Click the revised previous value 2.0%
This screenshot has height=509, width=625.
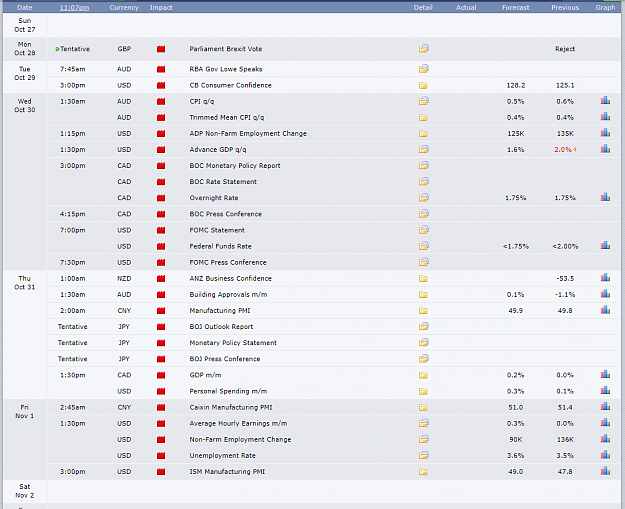coord(563,149)
